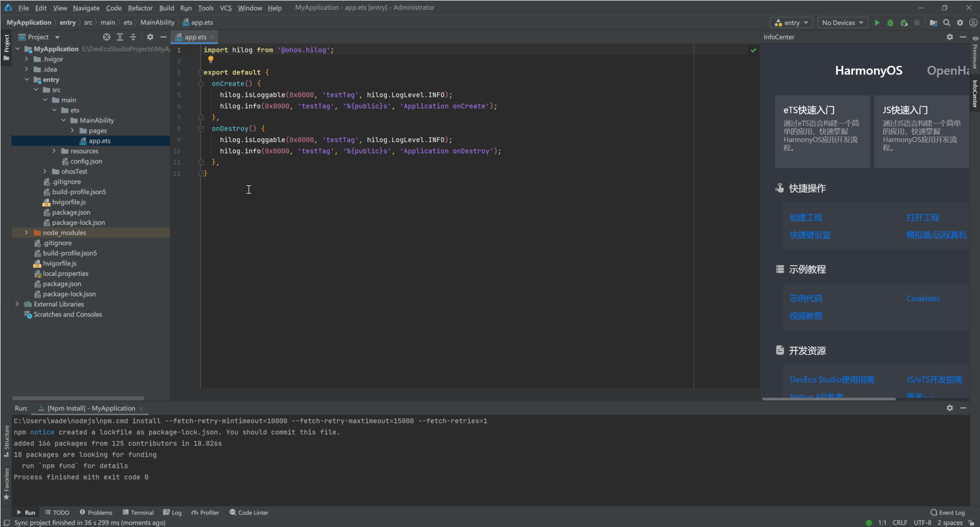The width and height of the screenshot is (980, 527).
Task: Open the File menu
Action: pyautogui.click(x=23, y=8)
